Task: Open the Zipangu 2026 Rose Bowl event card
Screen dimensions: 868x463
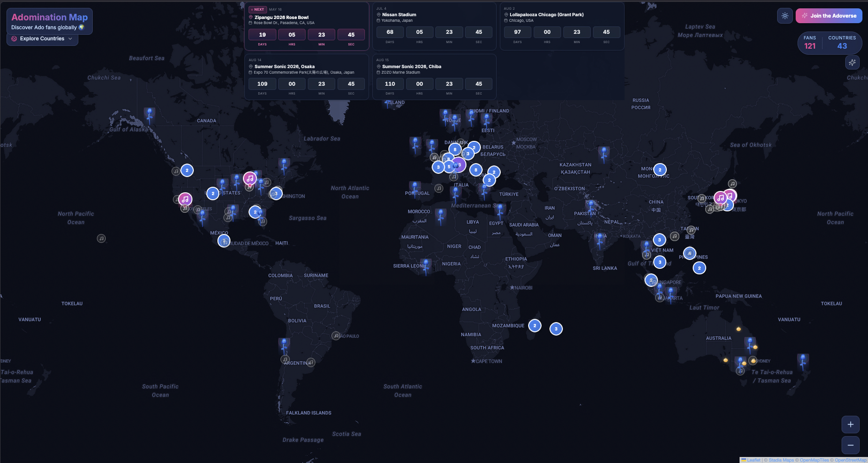Action: coord(306,27)
